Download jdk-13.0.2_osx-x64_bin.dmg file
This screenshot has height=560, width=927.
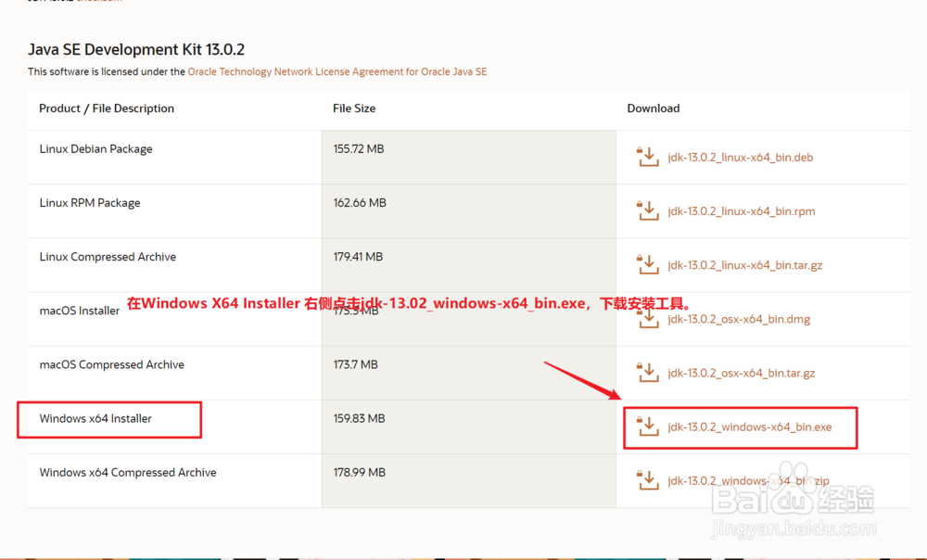point(739,319)
